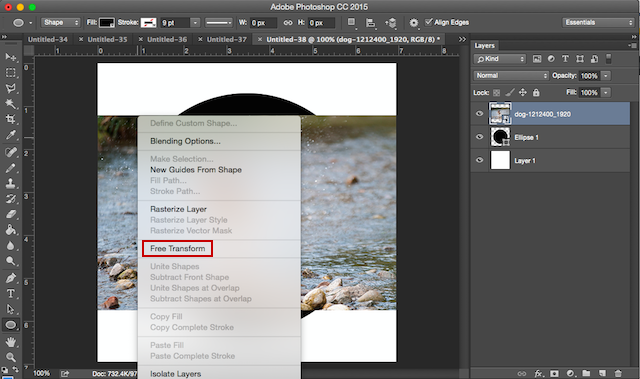Toggle lock image pixels

509,93
